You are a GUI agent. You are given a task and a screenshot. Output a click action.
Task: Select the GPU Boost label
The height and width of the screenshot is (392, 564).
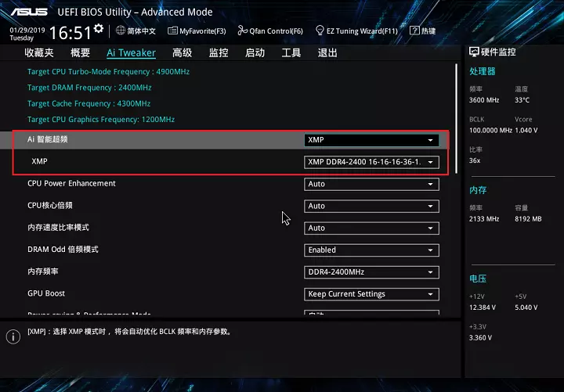click(46, 293)
